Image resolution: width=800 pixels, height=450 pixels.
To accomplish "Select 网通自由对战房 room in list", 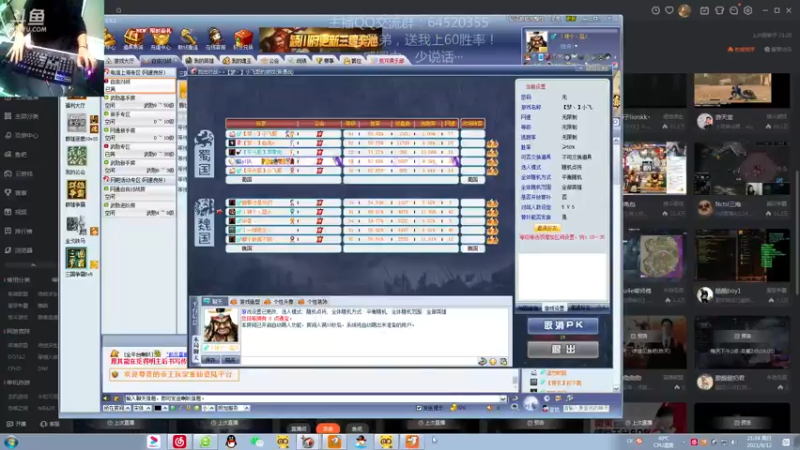I will 140,192.
